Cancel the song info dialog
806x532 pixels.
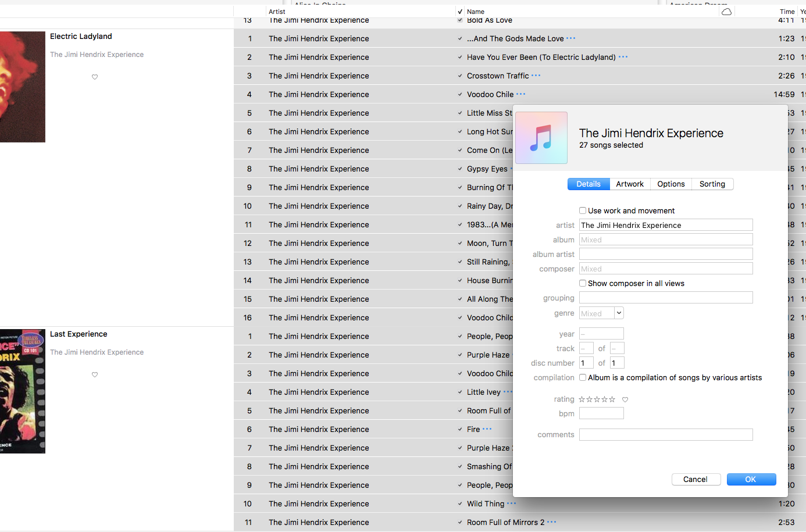(696, 479)
